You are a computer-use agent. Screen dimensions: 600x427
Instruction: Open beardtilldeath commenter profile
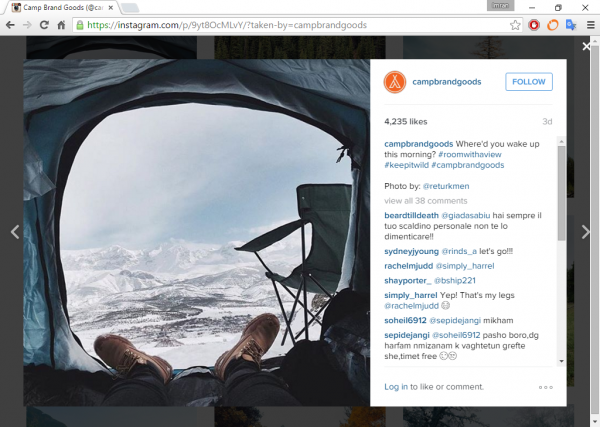coord(411,216)
